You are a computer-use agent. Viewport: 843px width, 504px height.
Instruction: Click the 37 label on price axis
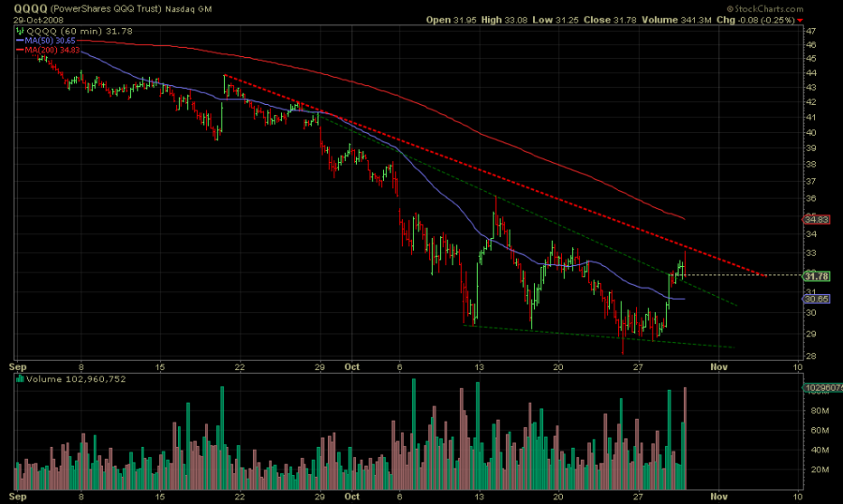coord(811,181)
